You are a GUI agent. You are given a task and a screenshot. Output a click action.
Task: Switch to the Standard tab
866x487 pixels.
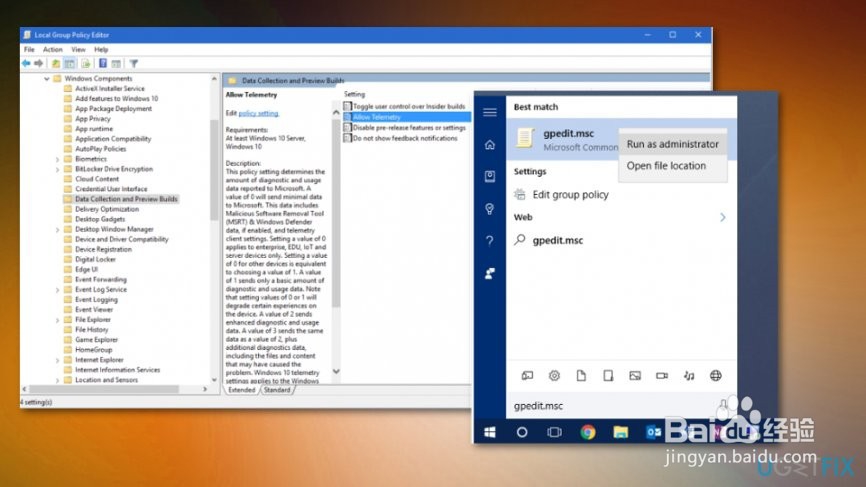point(277,390)
